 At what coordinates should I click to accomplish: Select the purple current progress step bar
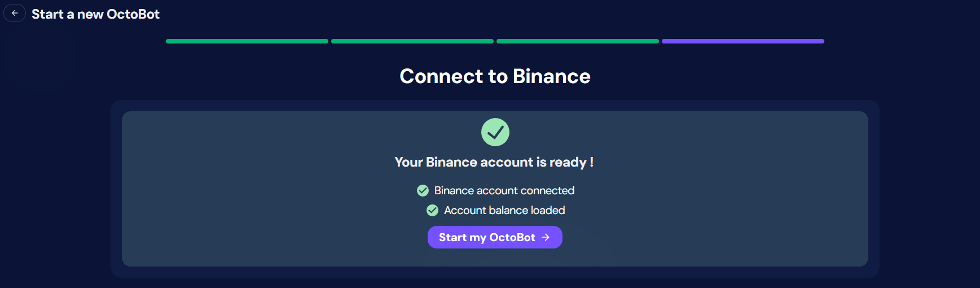(x=743, y=41)
